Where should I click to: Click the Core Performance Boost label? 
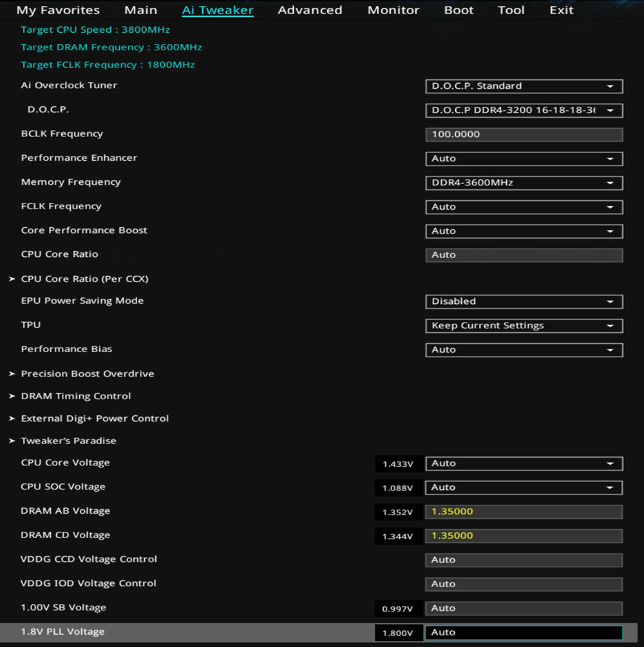(x=84, y=230)
